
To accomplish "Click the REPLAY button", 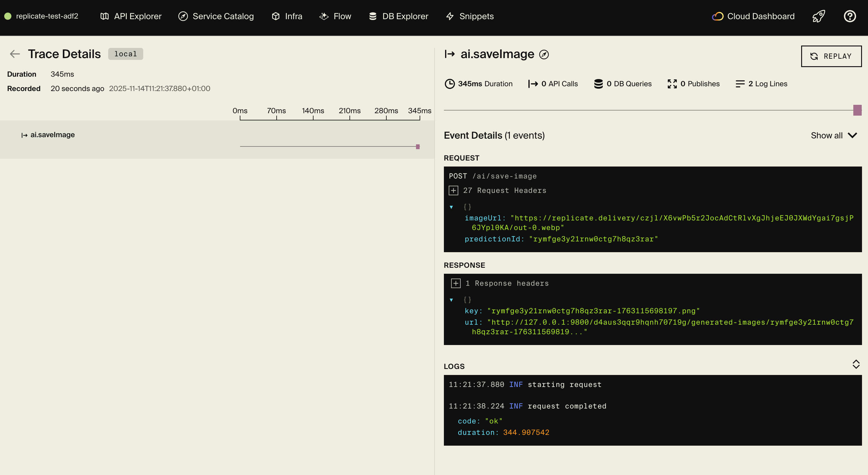I will click(x=831, y=56).
